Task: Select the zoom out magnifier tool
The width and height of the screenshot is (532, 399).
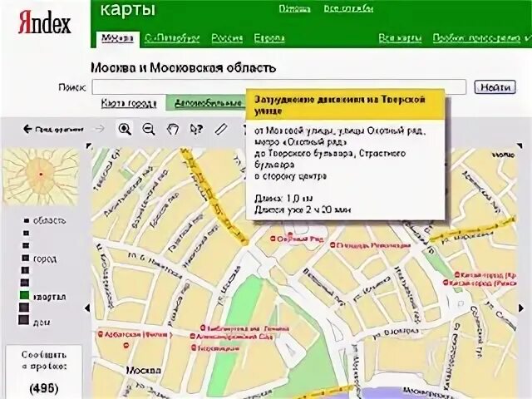Action: pos(149,130)
